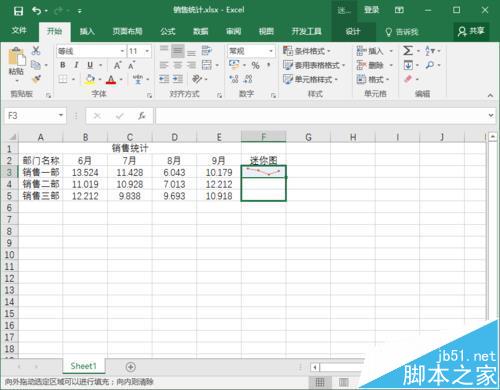This screenshot has height=390, width=500.
Task: Apply red font color A
Action: [111, 79]
